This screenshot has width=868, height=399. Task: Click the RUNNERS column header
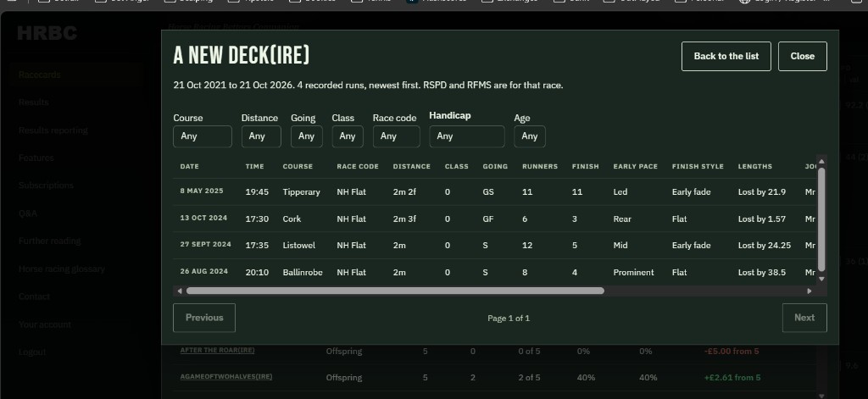pos(540,166)
